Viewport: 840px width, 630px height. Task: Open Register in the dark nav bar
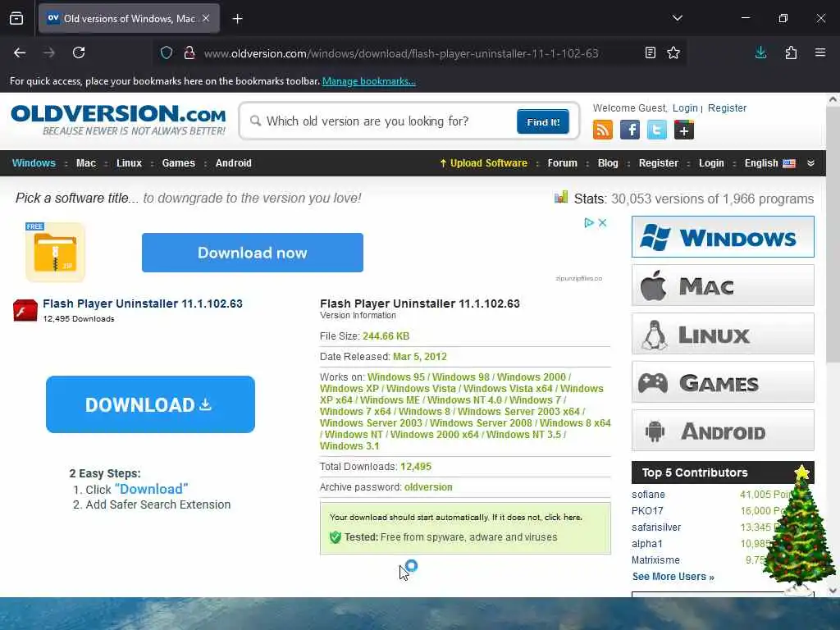pyautogui.click(x=659, y=163)
